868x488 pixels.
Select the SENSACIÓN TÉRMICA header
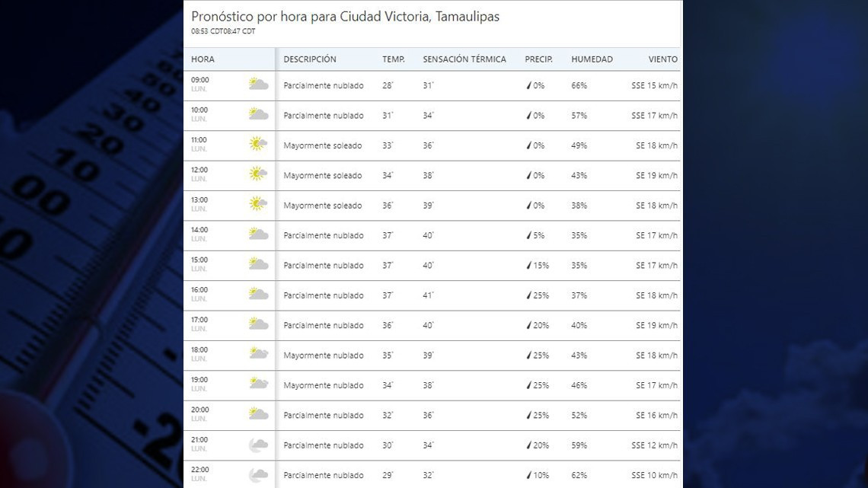click(x=464, y=59)
